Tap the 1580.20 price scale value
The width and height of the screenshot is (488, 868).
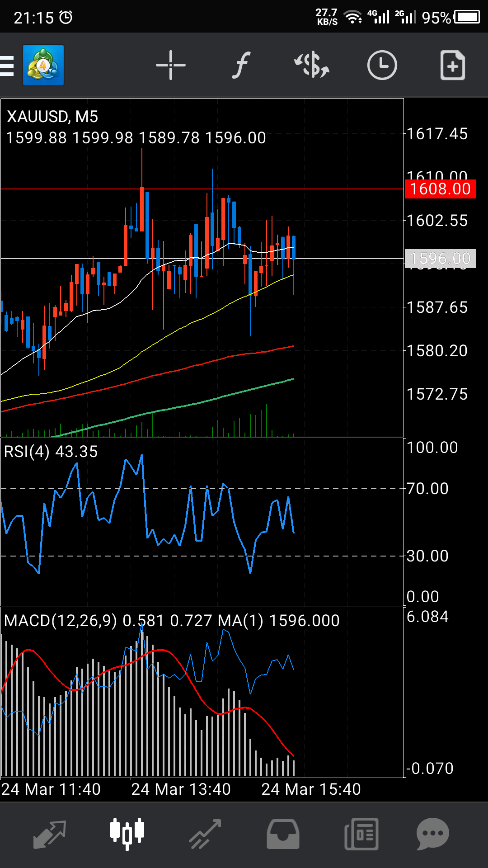437,351
